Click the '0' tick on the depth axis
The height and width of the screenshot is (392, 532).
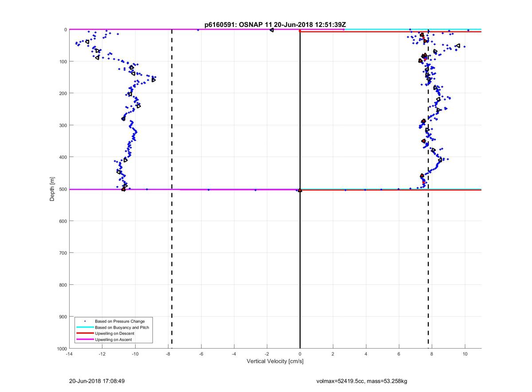[65, 30]
